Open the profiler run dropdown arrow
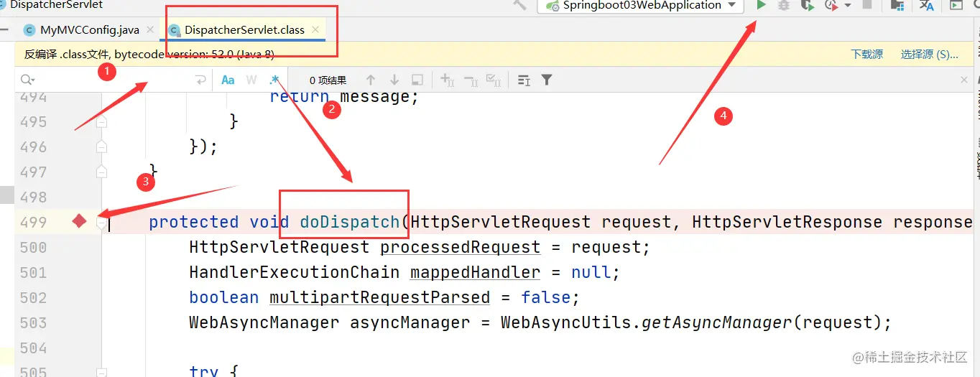Screen dimensions: 980x377 (847, 5)
